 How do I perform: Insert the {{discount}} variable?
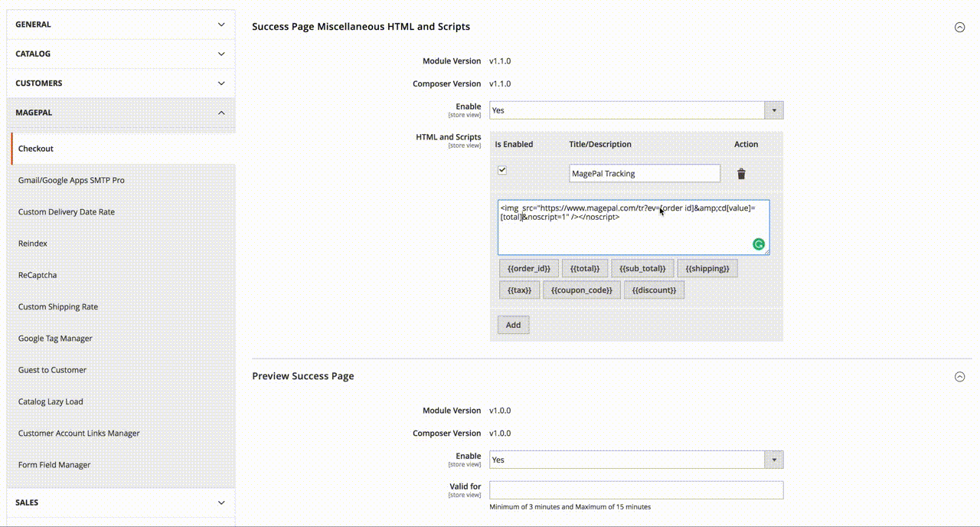coord(655,290)
